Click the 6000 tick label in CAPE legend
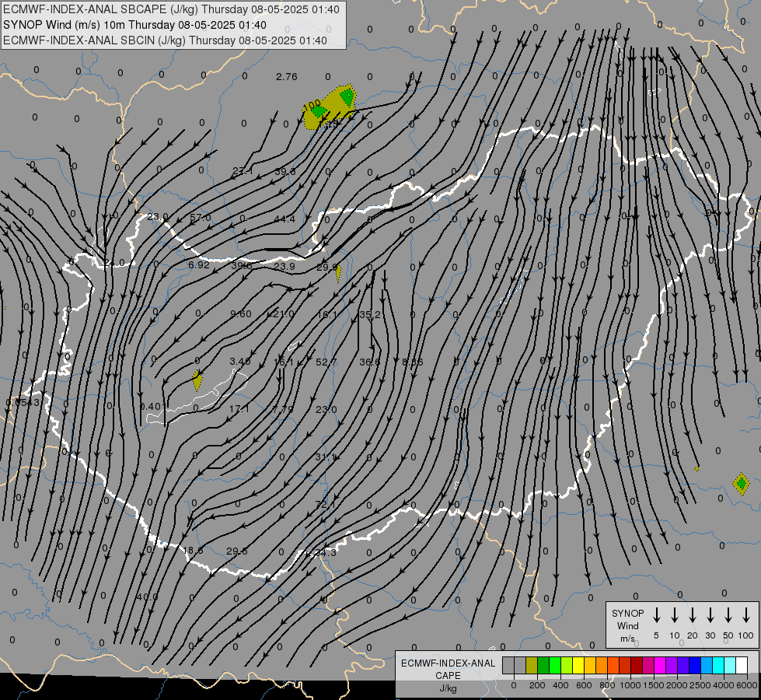 747,685
